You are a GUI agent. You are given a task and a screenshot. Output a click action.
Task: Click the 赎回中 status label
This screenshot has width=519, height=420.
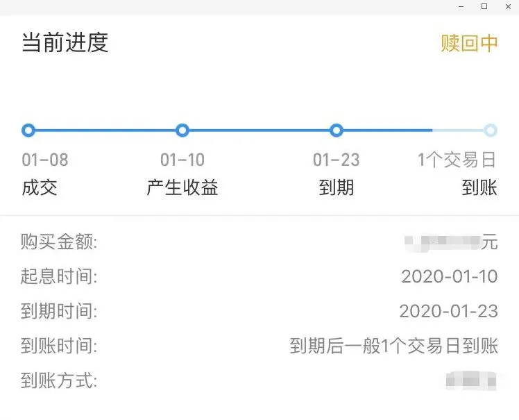469,43
